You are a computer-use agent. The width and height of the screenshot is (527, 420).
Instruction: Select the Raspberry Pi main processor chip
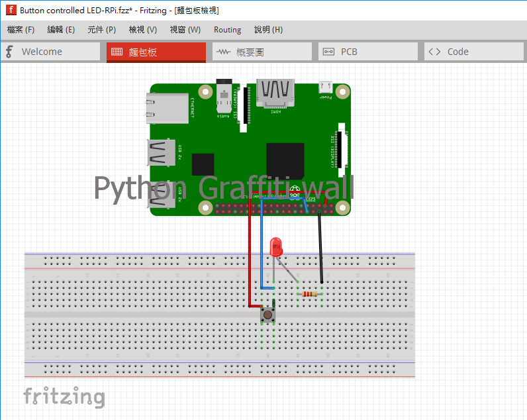(x=285, y=161)
